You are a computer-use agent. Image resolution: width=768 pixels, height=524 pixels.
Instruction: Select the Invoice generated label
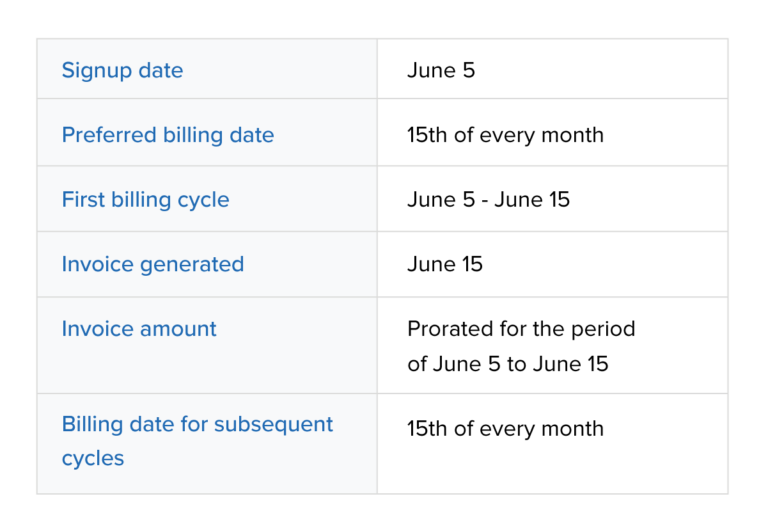click(x=152, y=264)
